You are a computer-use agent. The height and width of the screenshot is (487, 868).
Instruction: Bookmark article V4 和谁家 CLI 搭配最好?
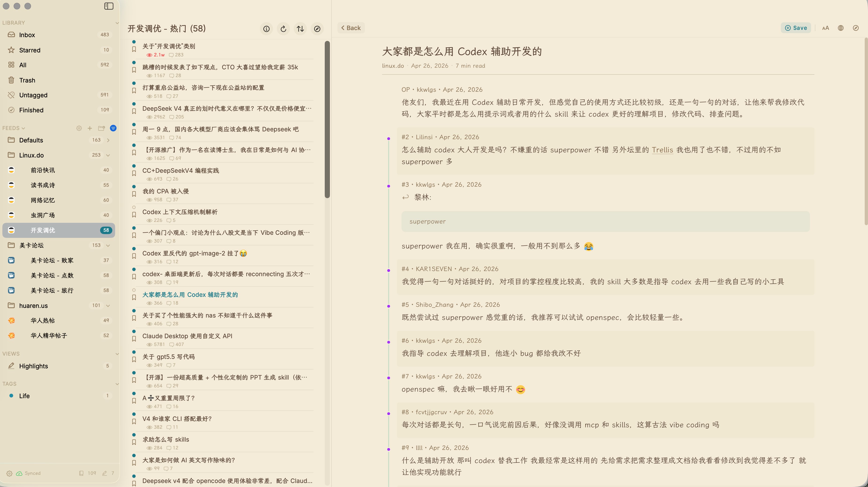click(x=134, y=422)
